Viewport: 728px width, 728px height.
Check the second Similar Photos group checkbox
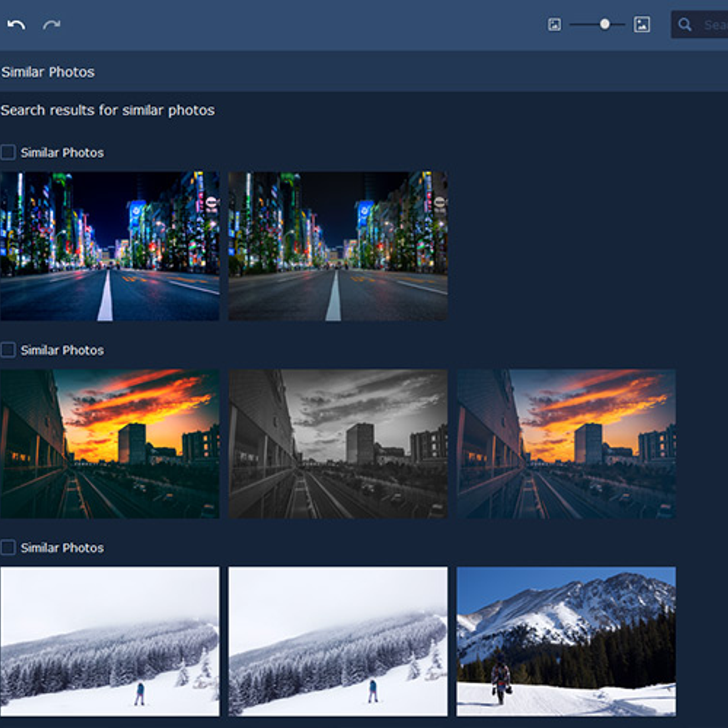[8, 350]
